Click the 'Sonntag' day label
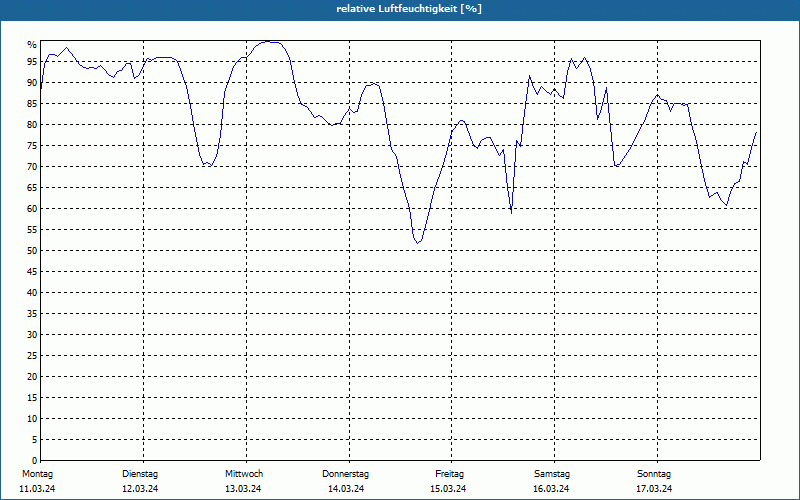The height and width of the screenshot is (500, 800). tap(654, 474)
